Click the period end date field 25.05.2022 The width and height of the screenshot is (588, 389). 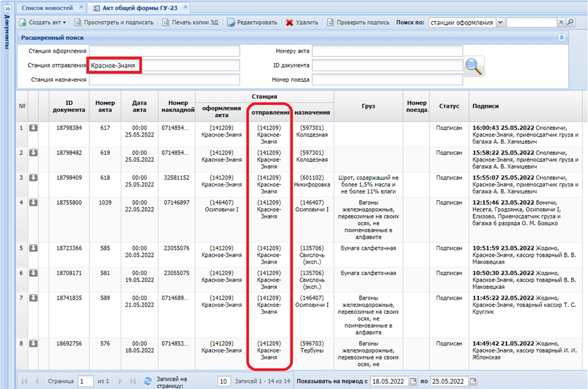[450, 381]
